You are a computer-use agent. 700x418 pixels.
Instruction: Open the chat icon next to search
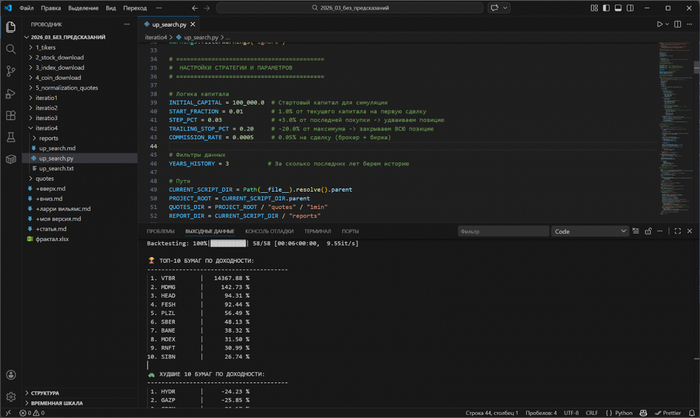coord(494,8)
